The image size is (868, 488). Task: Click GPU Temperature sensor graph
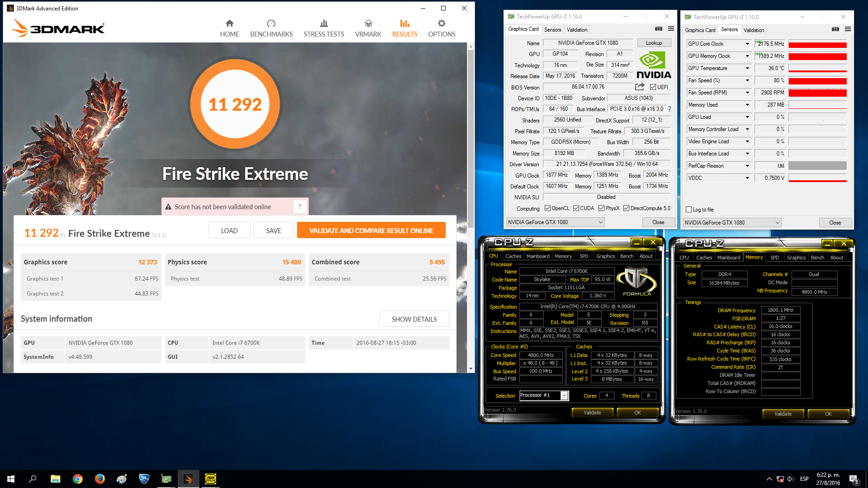[x=817, y=68]
